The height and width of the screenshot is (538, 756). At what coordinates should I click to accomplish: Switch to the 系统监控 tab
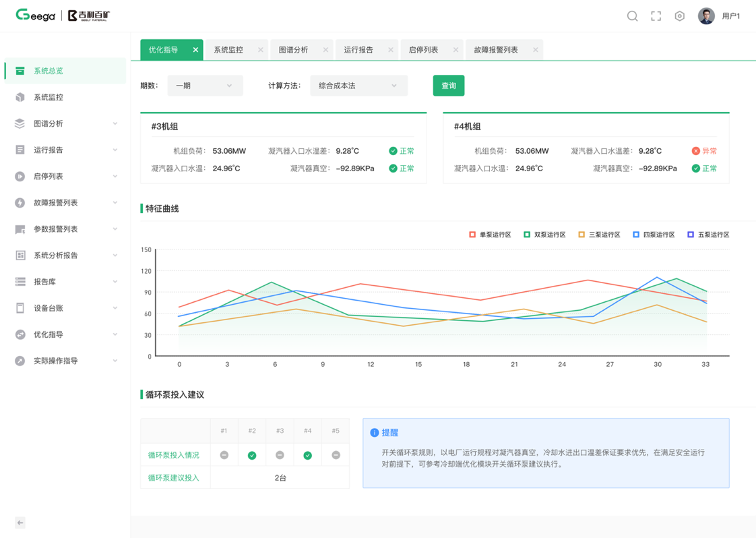(228, 50)
